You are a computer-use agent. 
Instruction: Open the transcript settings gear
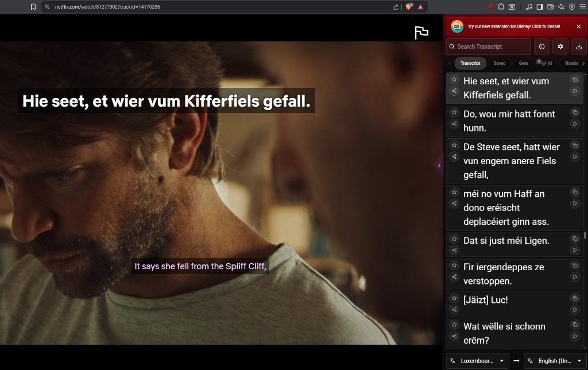(x=560, y=46)
